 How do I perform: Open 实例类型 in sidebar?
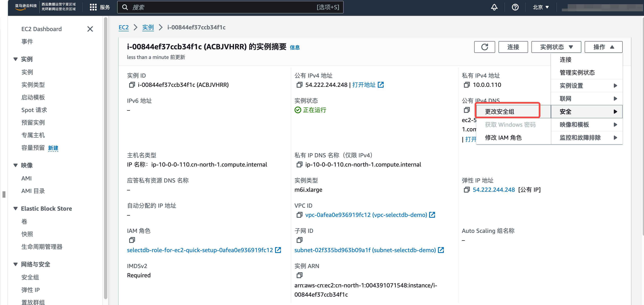tap(33, 85)
